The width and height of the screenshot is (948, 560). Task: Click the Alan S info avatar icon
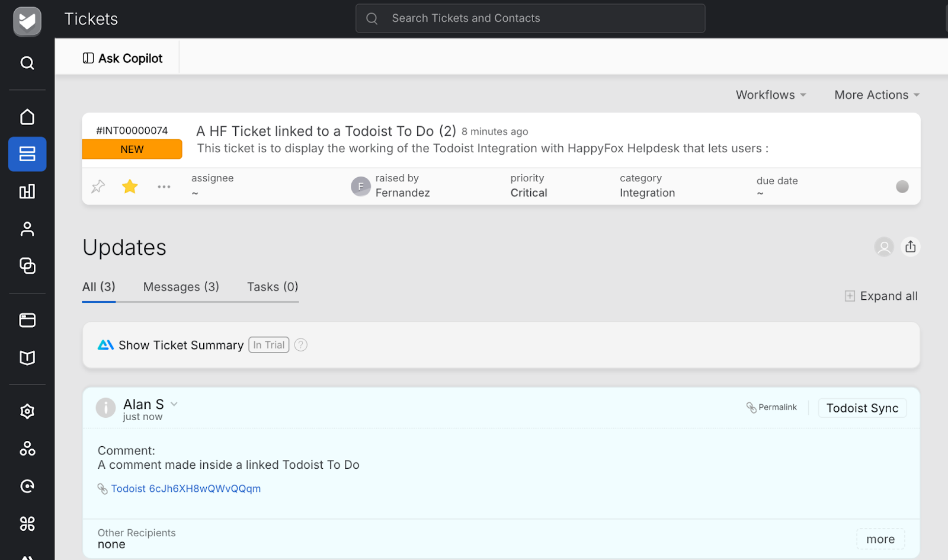pyautogui.click(x=105, y=408)
